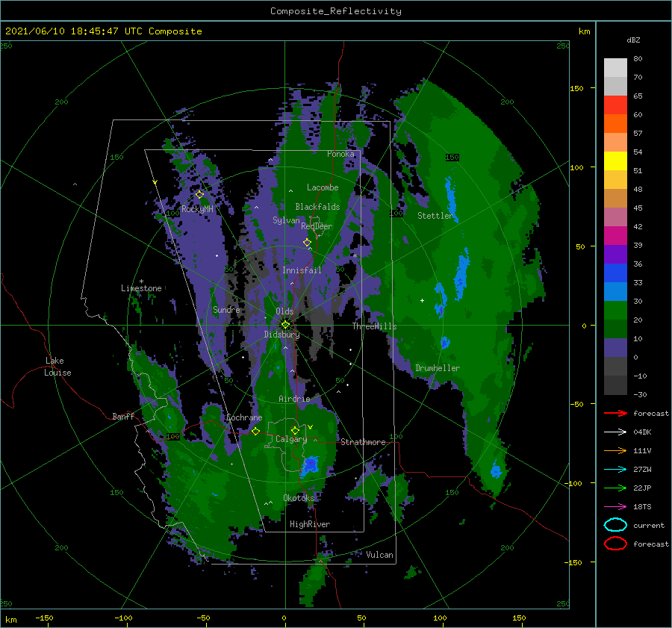Click the Vulcan town label
Screen dimensions: 672x628
[380, 555]
